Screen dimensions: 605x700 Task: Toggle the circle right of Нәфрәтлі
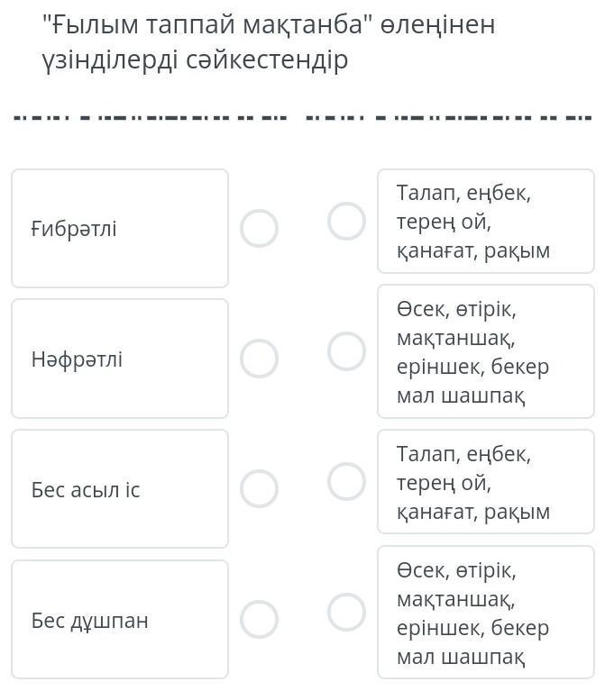coord(259,359)
